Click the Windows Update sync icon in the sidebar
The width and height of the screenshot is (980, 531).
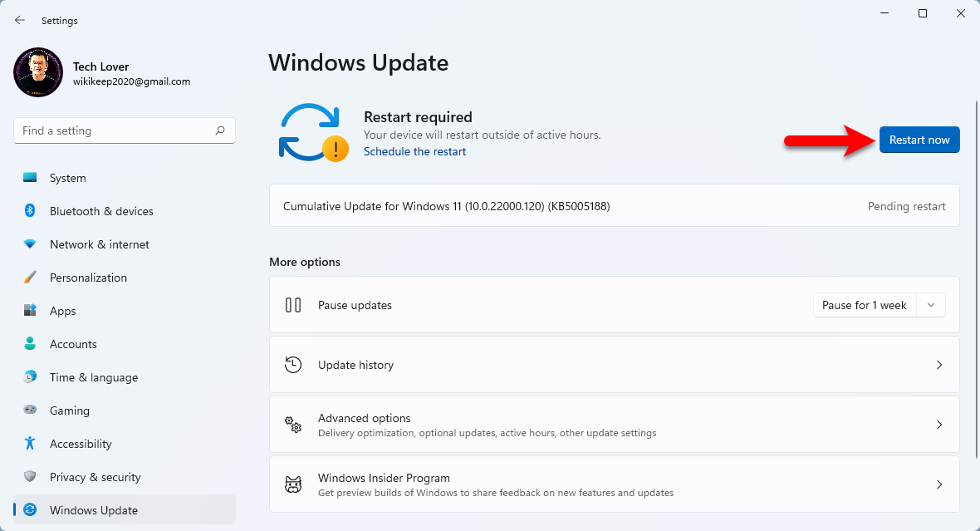30,509
